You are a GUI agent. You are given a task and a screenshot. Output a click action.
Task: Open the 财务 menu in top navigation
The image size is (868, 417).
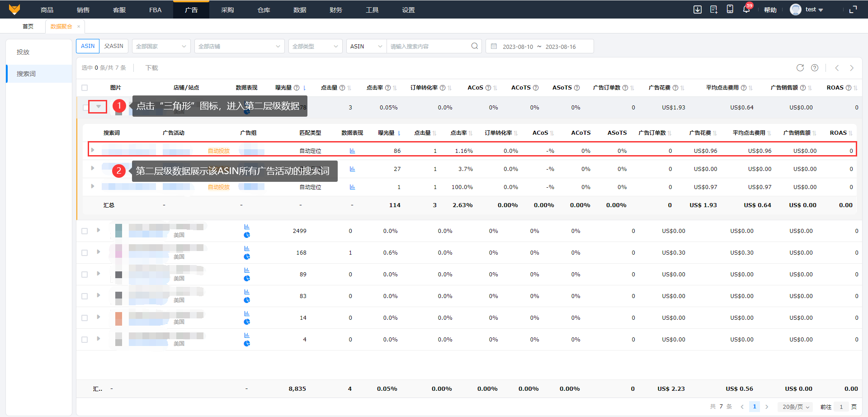pos(335,9)
